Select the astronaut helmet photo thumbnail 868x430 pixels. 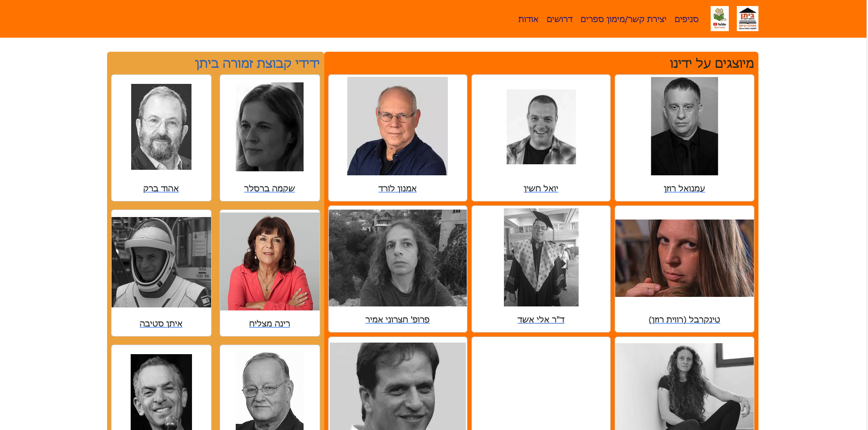161,262
